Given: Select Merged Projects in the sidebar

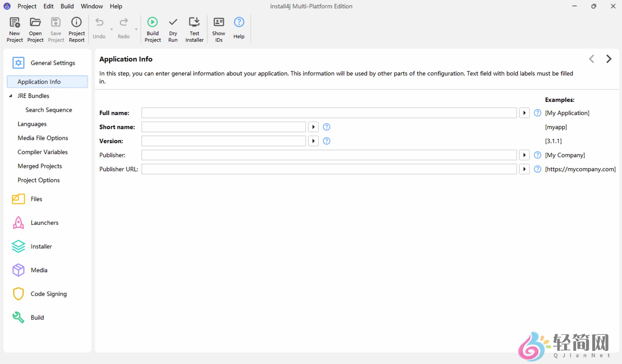Looking at the screenshot, I should 40,166.
